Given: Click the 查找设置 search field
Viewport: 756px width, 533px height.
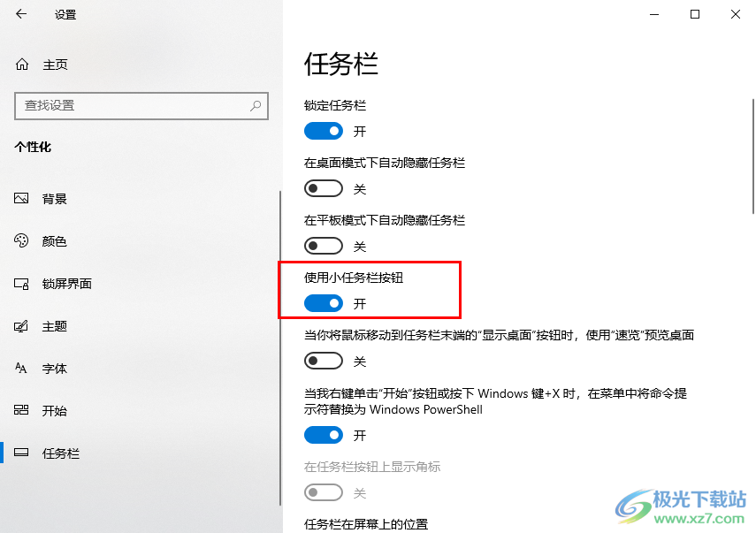Looking at the screenshot, I should click(x=141, y=105).
